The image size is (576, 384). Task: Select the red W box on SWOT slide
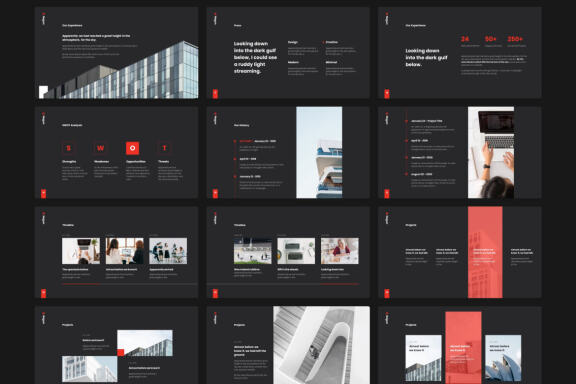100,148
